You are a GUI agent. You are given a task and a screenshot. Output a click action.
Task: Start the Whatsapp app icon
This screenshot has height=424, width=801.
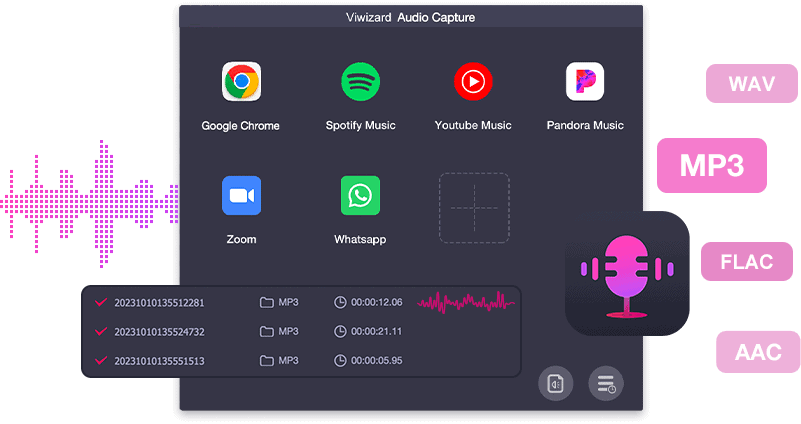click(x=361, y=196)
